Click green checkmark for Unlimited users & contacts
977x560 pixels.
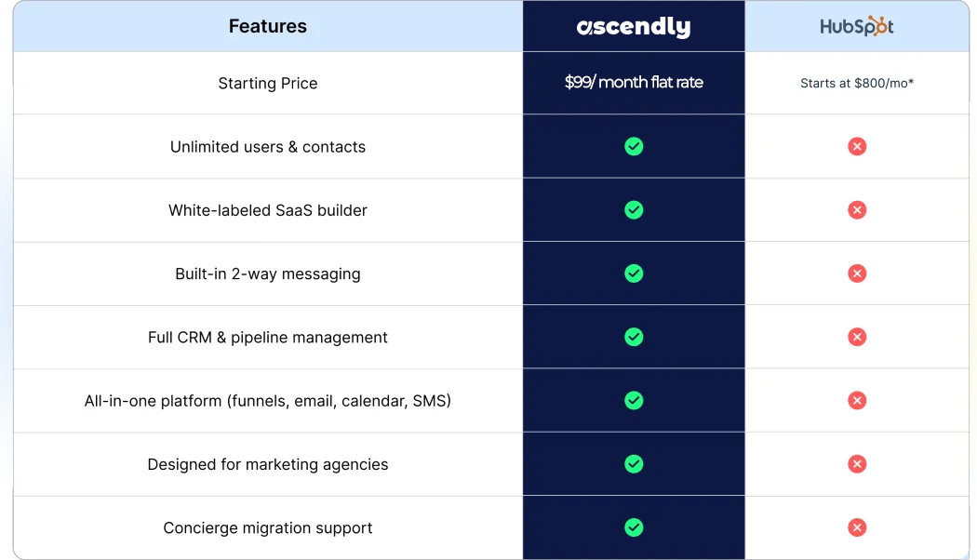[x=634, y=147]
